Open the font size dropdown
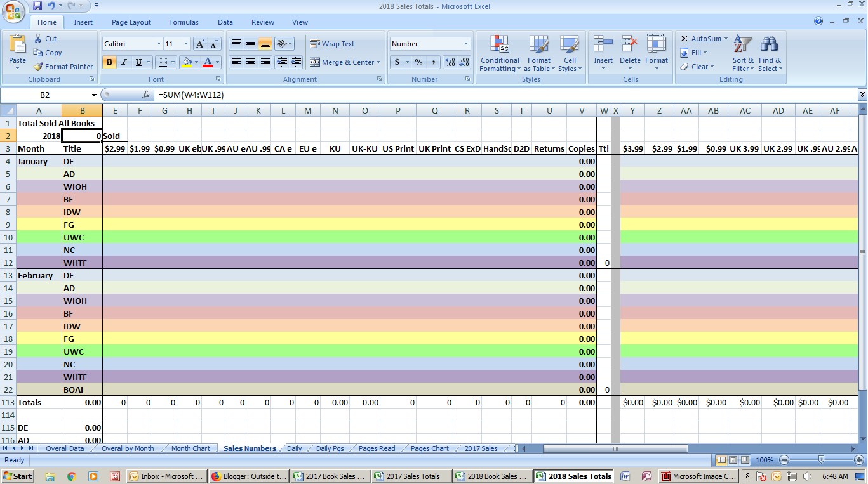Viewport: 868px width, 484px height. click(x=186, y=44)
